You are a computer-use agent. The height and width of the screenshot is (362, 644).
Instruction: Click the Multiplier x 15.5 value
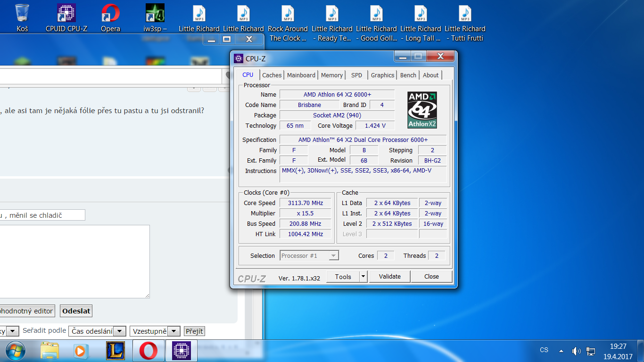305,214
